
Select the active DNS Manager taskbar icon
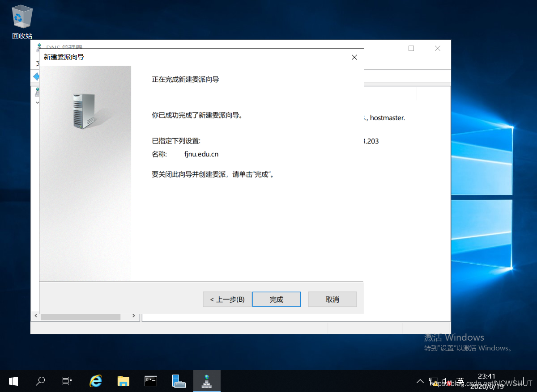[207, 381]
